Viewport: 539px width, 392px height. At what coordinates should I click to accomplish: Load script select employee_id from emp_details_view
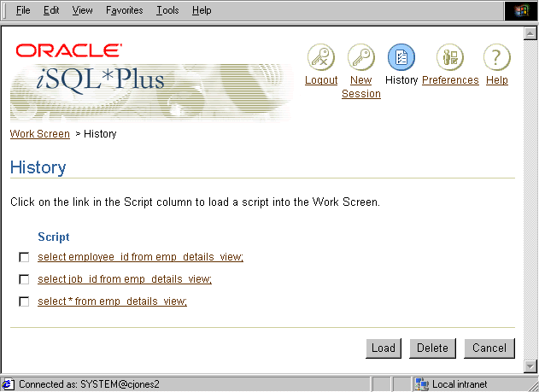[x=141, y=257]
